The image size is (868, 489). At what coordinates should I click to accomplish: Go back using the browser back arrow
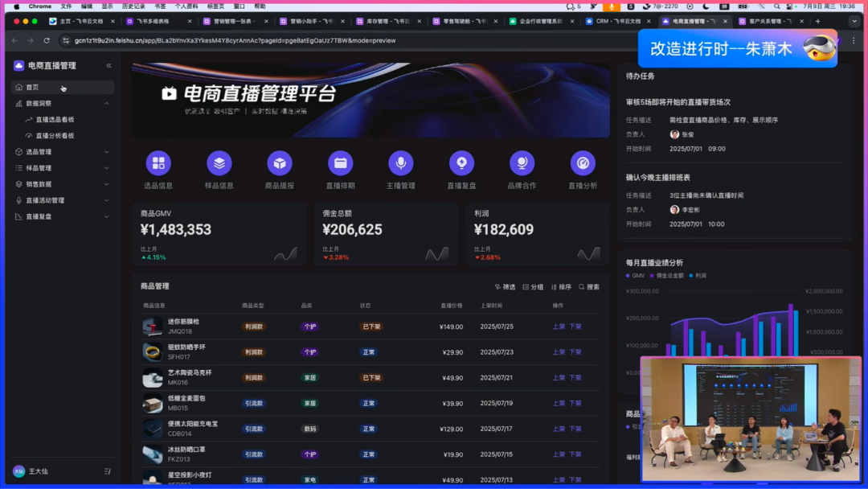15,40
